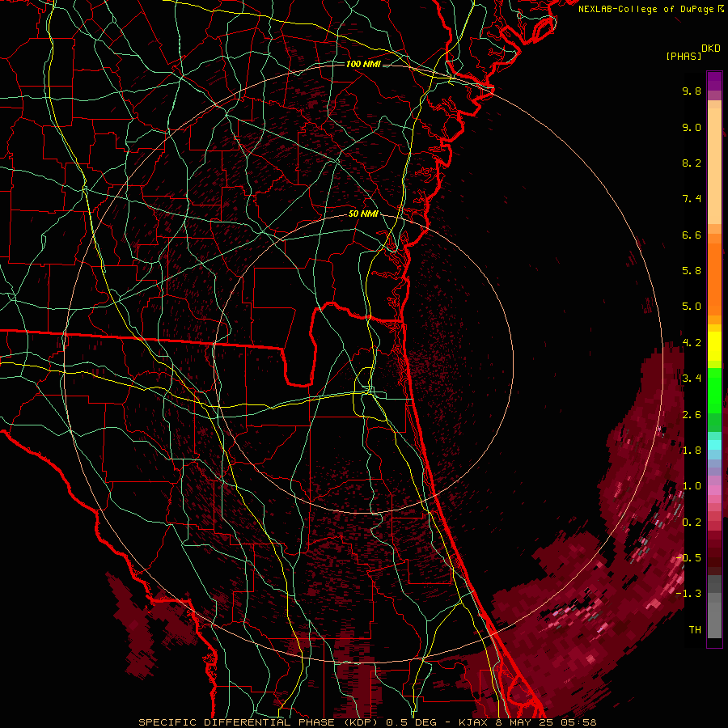The width and height of the screenshot is (728, 728).
Task: Click the 2.6 value on color scale
Action: (x=692, y=415)
